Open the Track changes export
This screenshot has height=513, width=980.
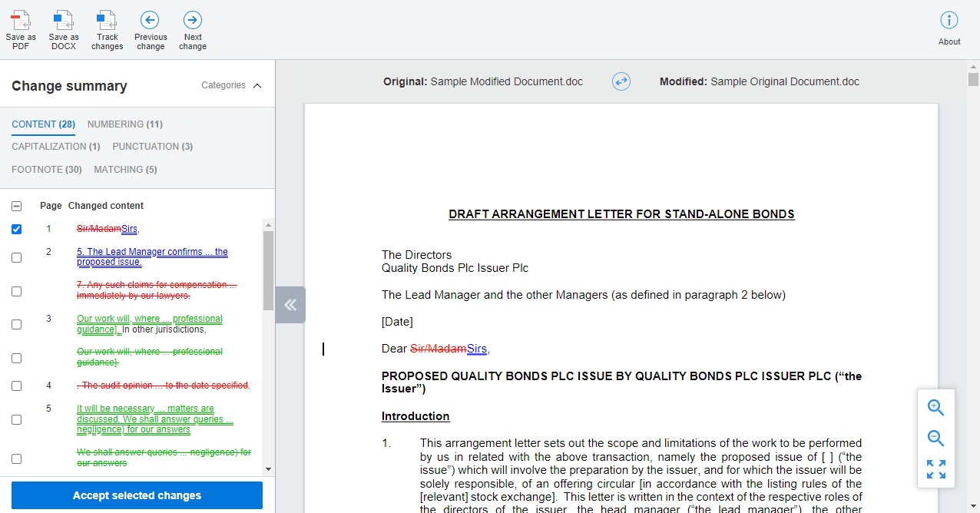[x=106, y=30]
